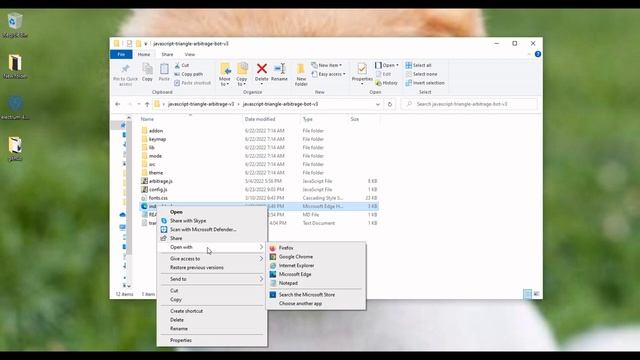Click the Refresh button beside address bar
640x360 pixels.
pyautogui.click(x=390, y=104)
